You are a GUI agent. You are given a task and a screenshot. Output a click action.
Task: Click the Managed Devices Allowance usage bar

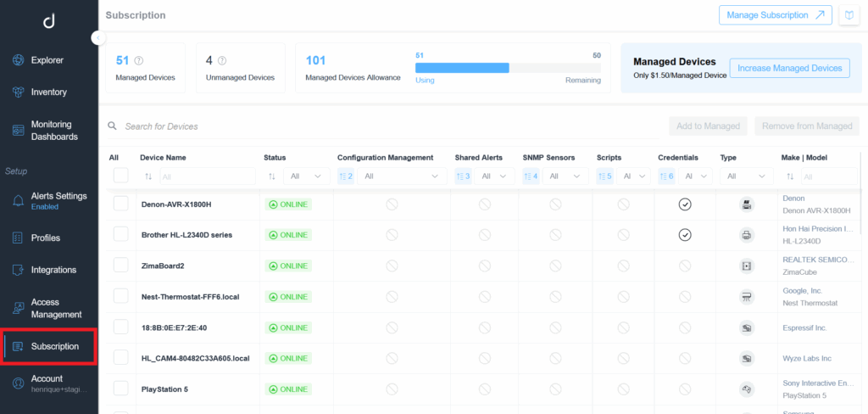click(x=507, y=68)
